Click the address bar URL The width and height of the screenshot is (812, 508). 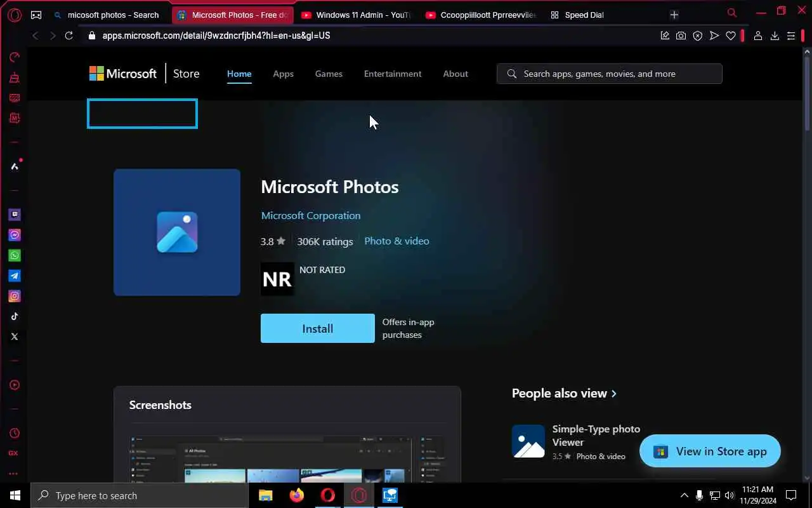(x=216, y=36)
